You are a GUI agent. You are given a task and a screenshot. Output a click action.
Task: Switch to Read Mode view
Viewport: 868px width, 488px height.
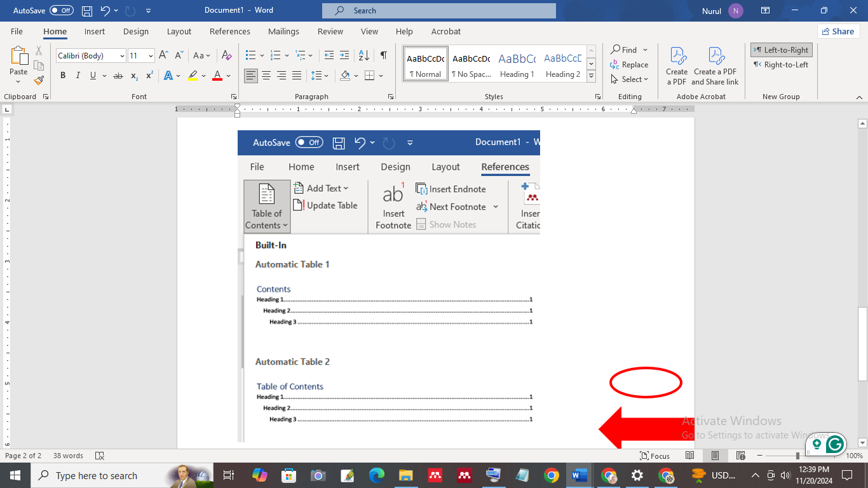tap(689, 456)
